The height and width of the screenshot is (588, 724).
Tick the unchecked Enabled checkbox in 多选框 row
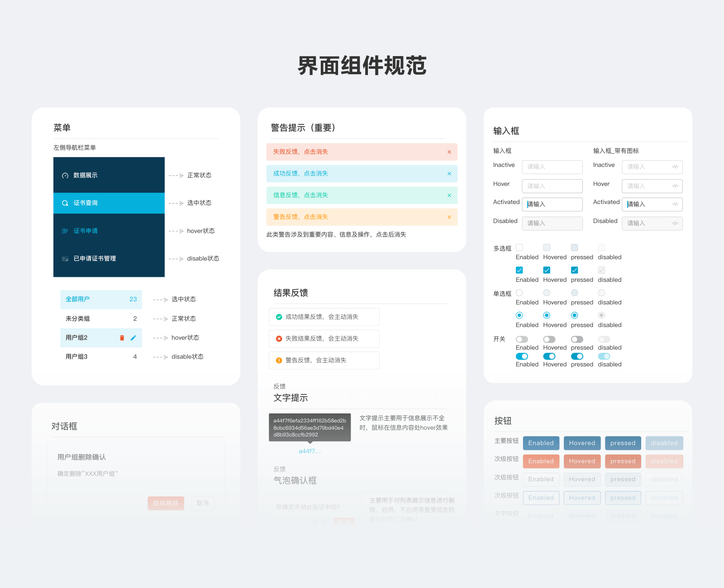tap(519, 247)
